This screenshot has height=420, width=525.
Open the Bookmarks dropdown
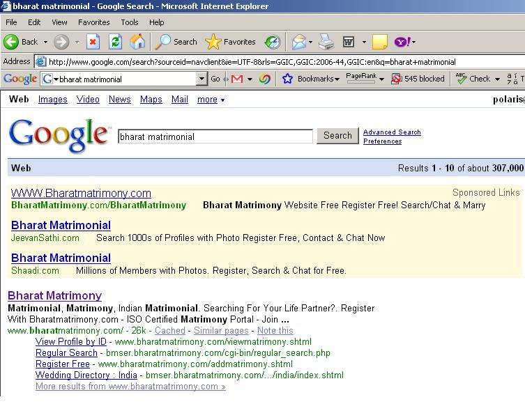point(337,79)
